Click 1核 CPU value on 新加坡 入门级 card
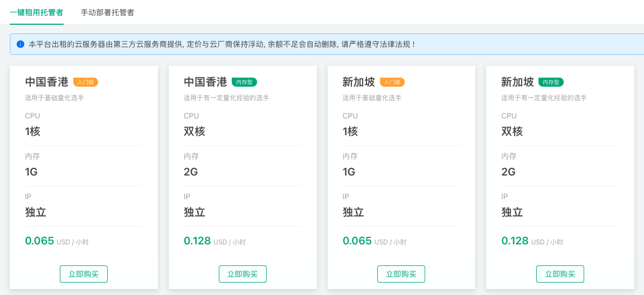Screen dimensions: 644x295 tap(350, 131)
